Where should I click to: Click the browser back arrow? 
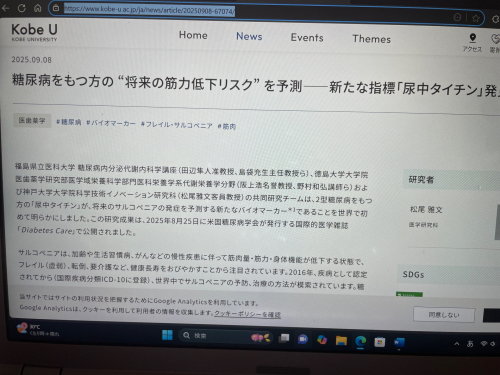click(5, 7)
